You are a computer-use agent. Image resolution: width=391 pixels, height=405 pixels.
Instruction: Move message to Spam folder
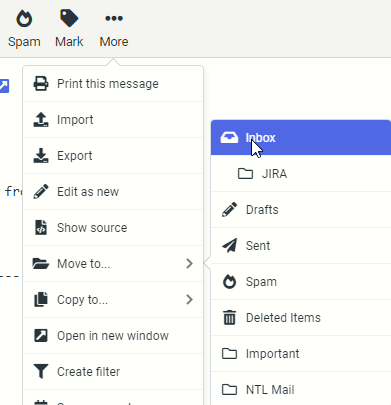[x=301, y=282]
